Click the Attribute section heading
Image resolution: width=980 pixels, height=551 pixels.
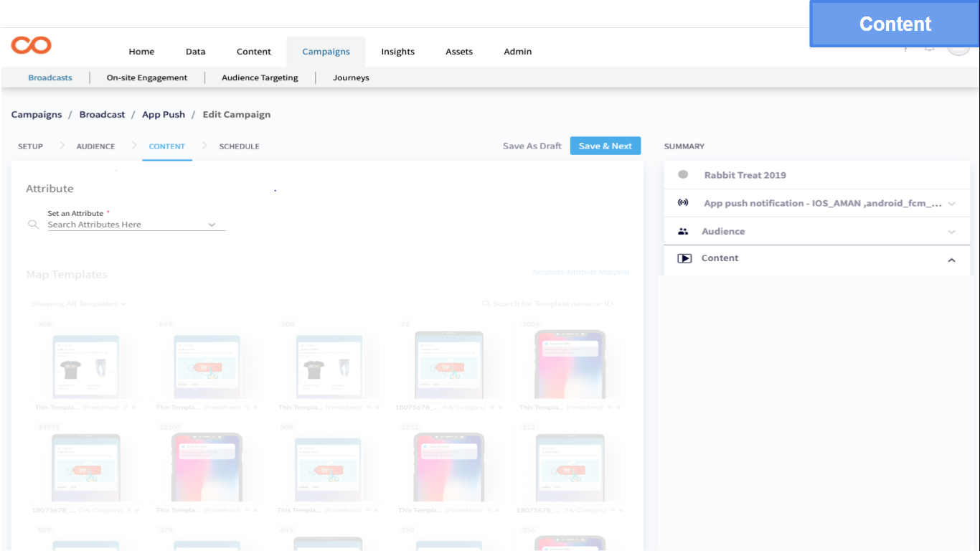pyautogui.click(x=50, y=189)
